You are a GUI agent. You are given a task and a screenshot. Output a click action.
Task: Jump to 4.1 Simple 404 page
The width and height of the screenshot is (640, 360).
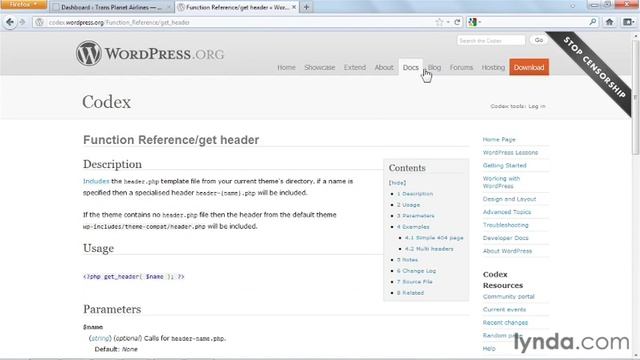point(434,238)
